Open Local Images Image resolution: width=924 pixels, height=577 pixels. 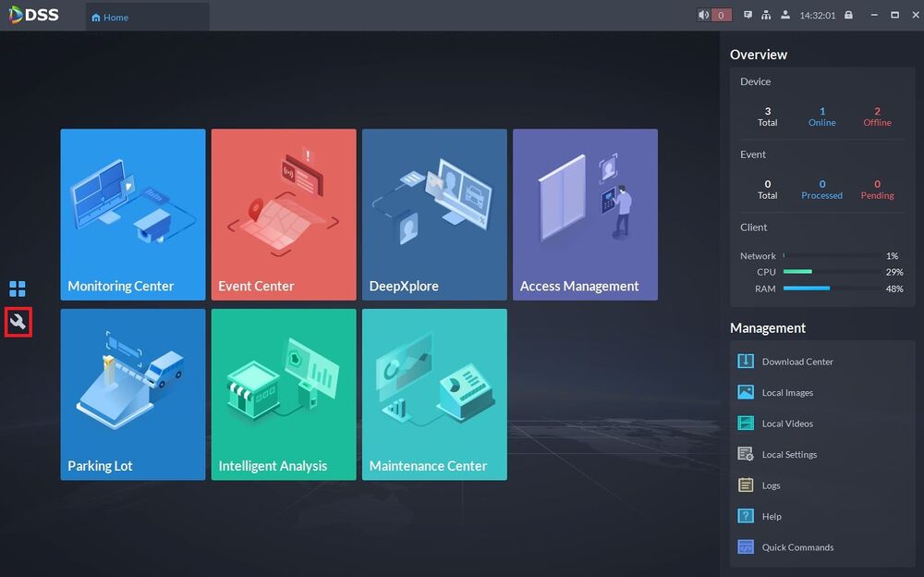click(775, 392)
